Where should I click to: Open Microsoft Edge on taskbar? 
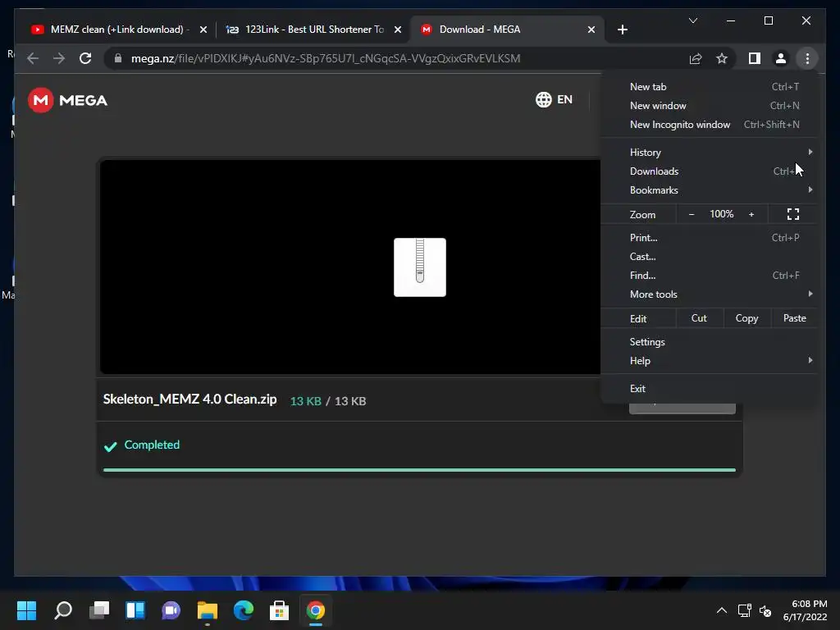[243, 610]
